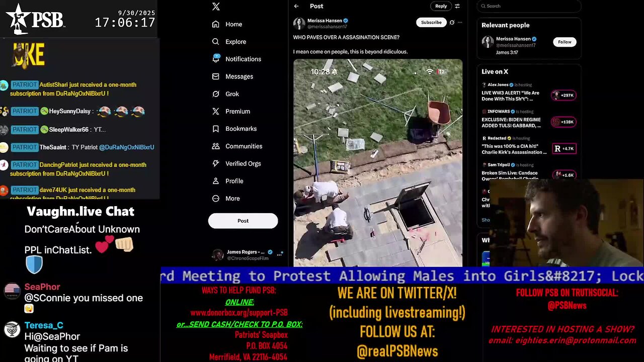The image size is (644, 362).
Task: Click the 'Relevant people' heading
Action: (x=505, y=25)
